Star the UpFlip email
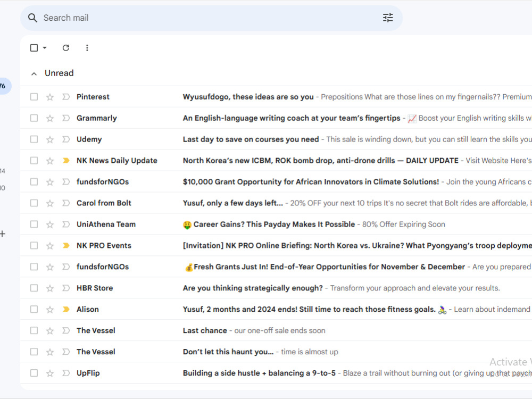The image size is (532, 399). point(50,373)
